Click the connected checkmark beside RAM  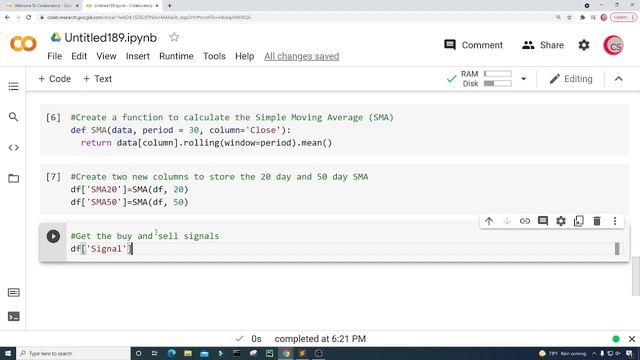(x=451, y=79)
